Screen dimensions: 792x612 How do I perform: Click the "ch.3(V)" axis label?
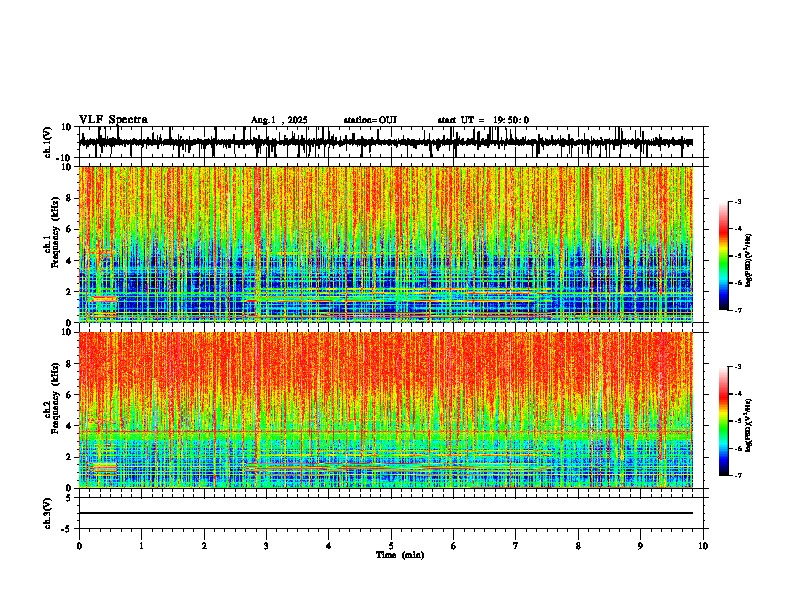(x=48, y=514)
